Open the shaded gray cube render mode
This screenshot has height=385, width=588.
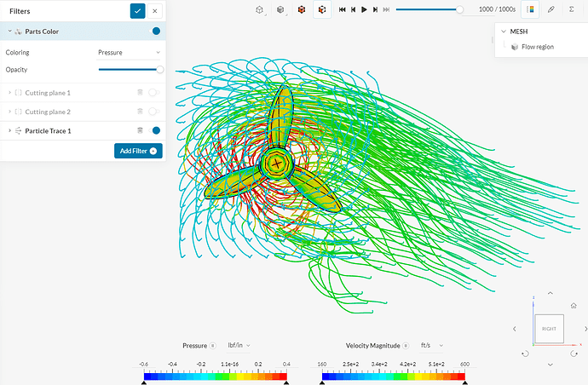coord(280,9)
